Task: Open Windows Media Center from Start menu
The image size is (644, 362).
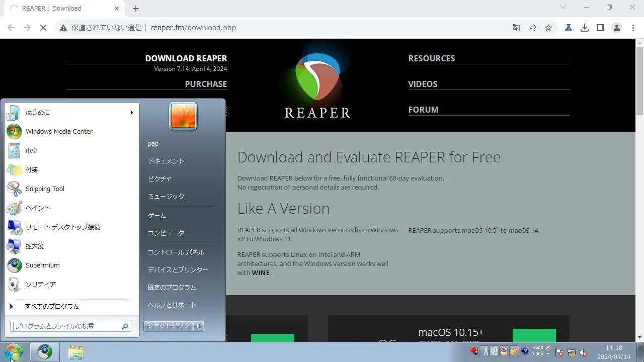Action: (x=72, y=132)
